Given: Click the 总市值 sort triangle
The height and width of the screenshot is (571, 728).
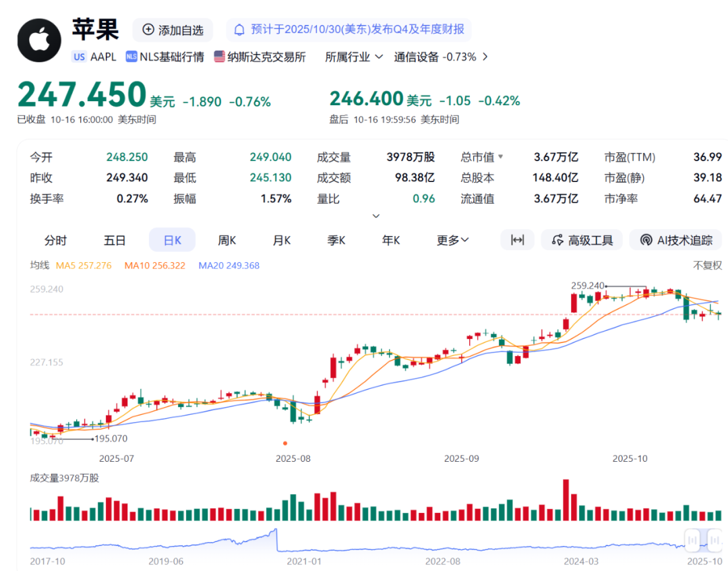Looking at the screenshot, I should tap(500, 157).
